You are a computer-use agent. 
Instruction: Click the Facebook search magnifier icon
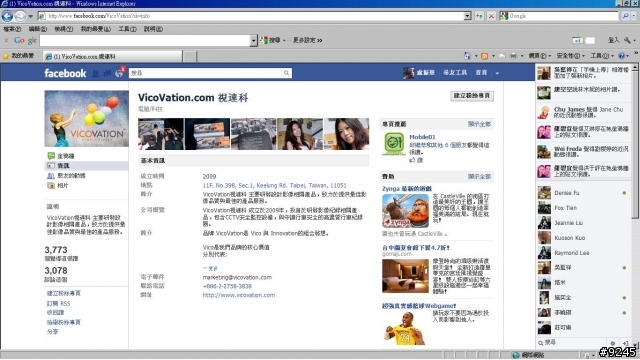287,73
